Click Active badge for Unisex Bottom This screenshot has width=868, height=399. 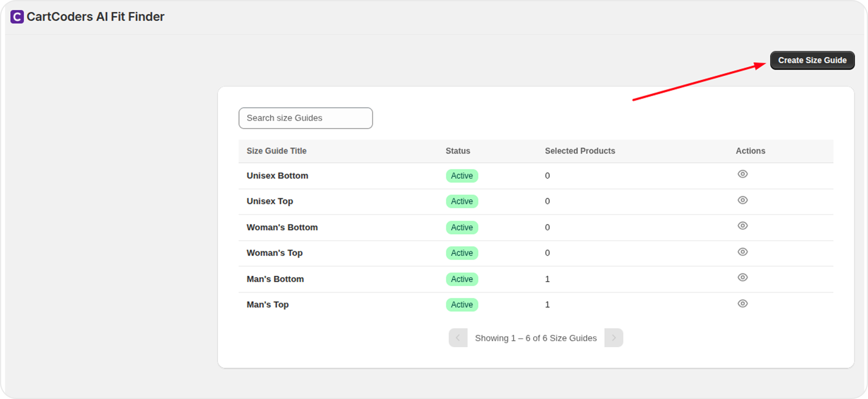(x=461, y=176)
